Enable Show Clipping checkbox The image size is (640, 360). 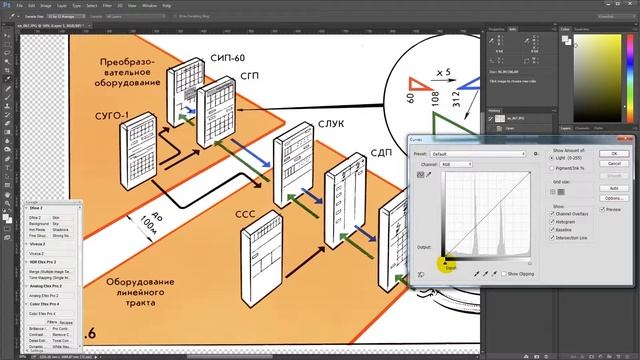point(504,274)
